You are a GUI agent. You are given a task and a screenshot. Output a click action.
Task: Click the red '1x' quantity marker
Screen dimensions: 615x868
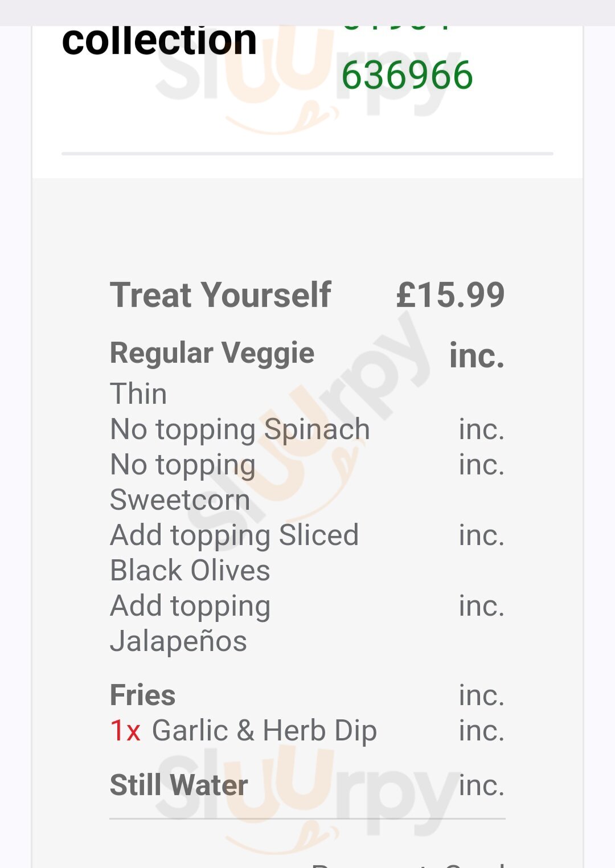[x=125, y=730]
